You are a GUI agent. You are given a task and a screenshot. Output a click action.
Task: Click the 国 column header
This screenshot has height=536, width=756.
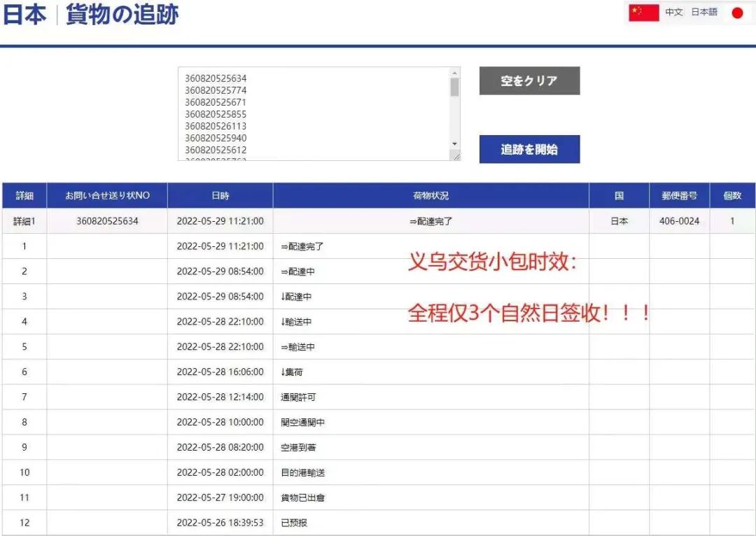(619, 195)
